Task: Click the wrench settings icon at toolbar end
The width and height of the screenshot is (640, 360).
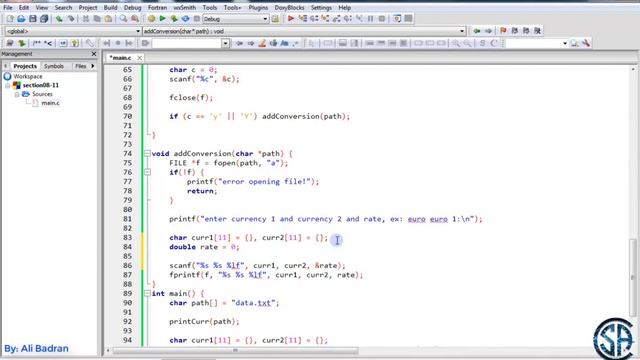Action: pyautogui.click(x=586, y=43)
